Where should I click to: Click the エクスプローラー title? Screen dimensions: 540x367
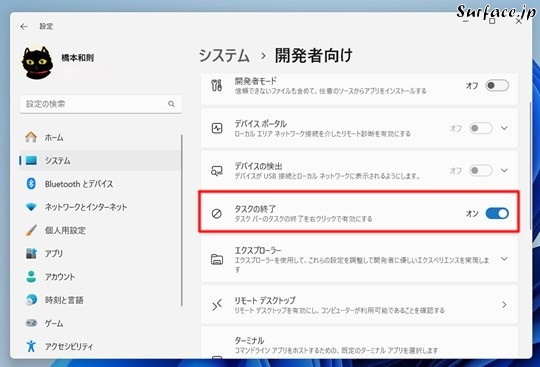click(258, 251)
